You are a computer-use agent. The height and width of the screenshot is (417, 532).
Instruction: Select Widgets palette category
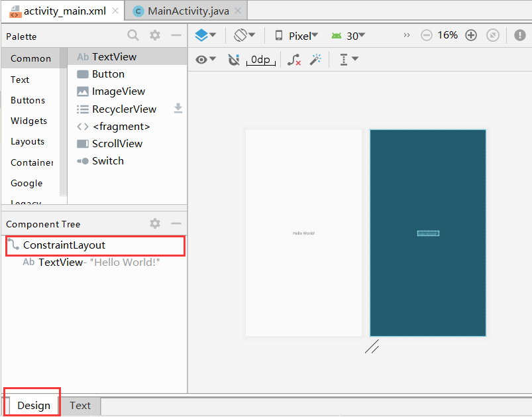pyautogui.click(x=29, y=121)
